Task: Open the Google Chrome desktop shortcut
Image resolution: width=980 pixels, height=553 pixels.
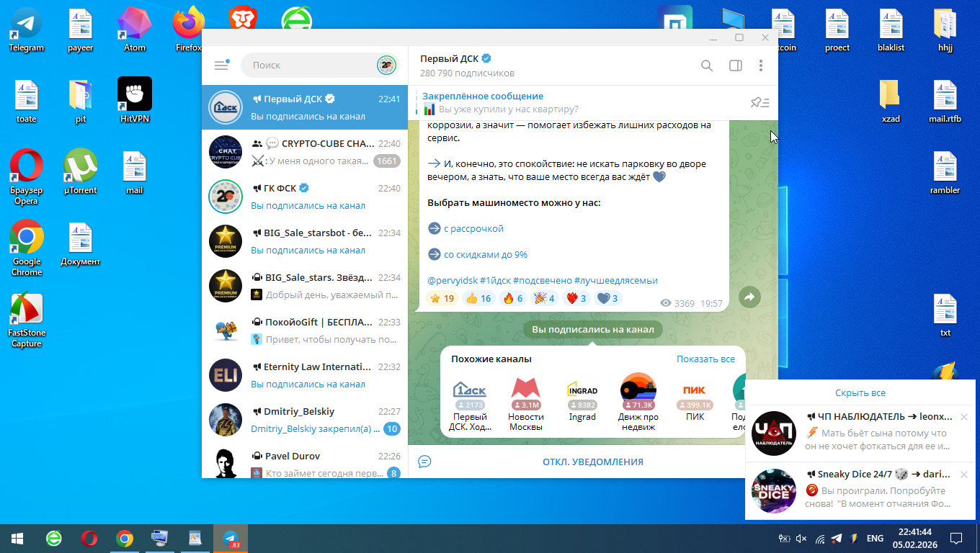Action: point(27,248)
